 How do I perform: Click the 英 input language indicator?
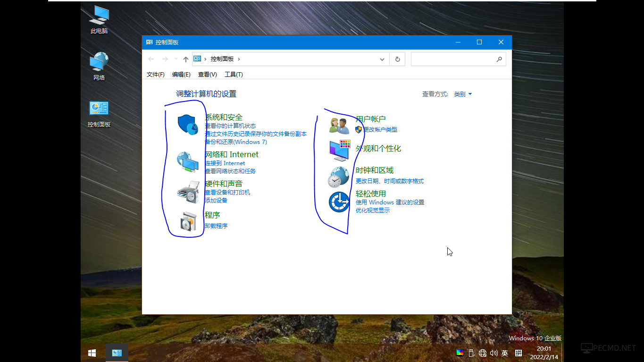[x=505, y=353]
